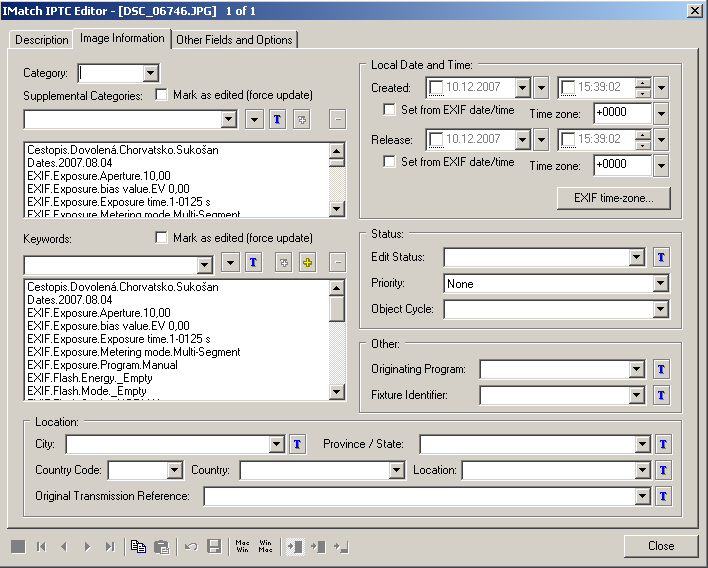Select the Image Information tab
Viewport: 708px width, 568px height.
click(122, 38)
